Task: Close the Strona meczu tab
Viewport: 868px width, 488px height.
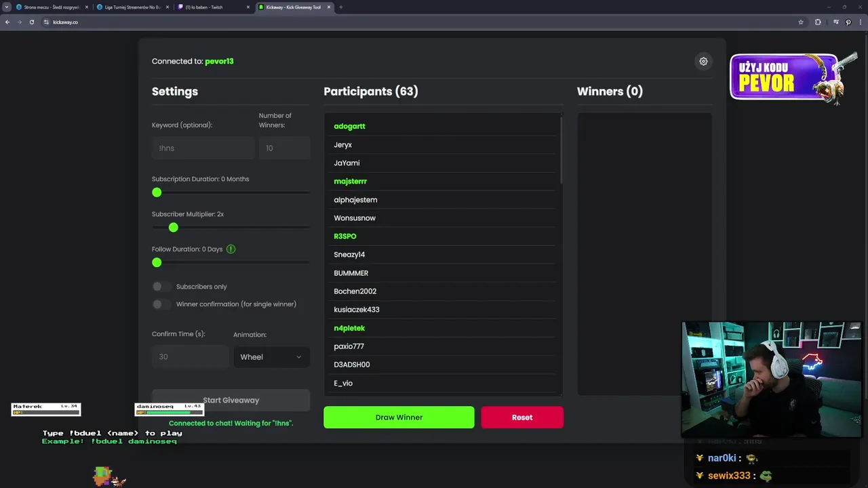Action: (87, 7)
